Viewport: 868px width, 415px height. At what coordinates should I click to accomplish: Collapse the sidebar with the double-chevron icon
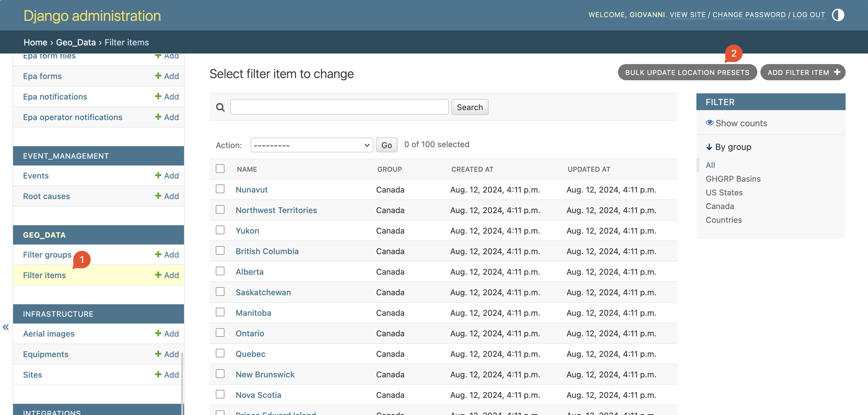click(6, 327)
